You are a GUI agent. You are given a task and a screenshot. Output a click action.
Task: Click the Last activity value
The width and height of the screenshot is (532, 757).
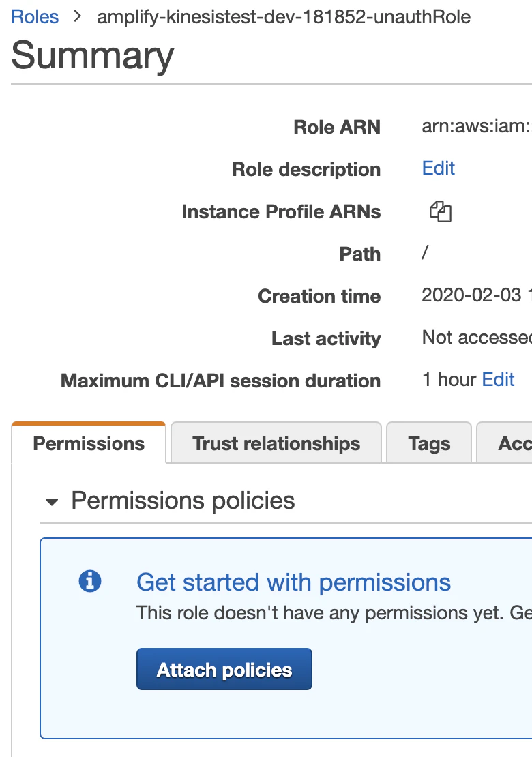click(x=477, y=337)
